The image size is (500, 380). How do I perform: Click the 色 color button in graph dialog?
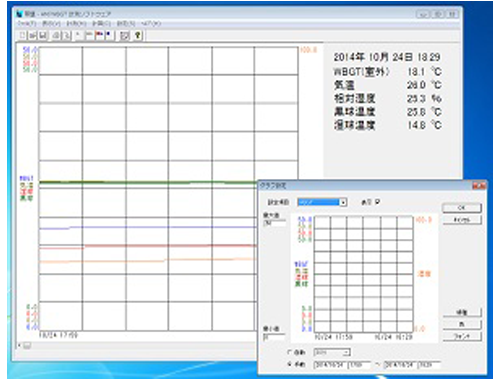pos(462,324)
